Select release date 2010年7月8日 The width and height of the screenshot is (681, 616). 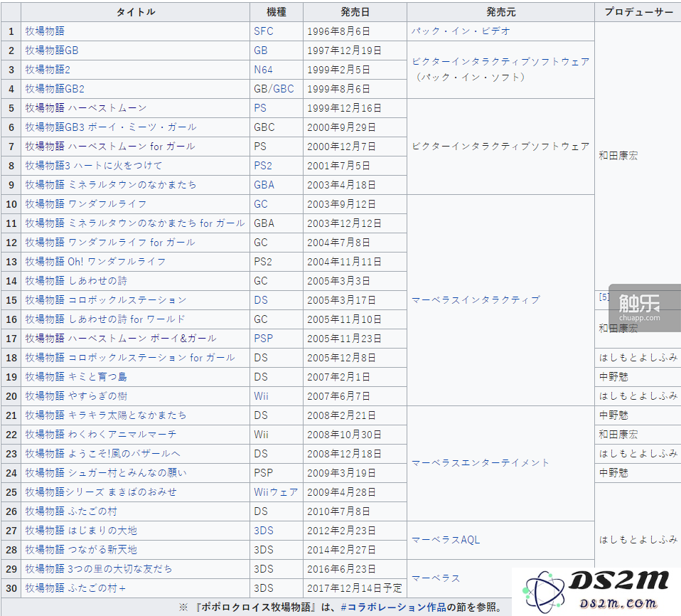click(x=339, y=511)
